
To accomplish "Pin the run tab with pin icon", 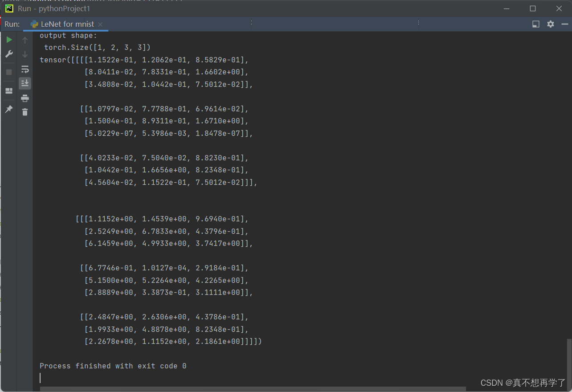I will pos(9,109).
